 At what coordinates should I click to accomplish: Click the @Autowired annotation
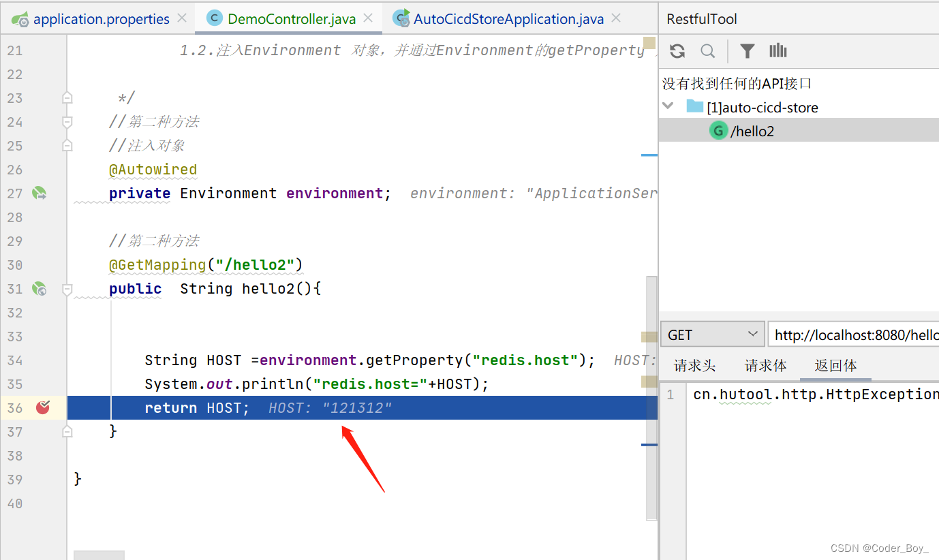click(153, 170)
